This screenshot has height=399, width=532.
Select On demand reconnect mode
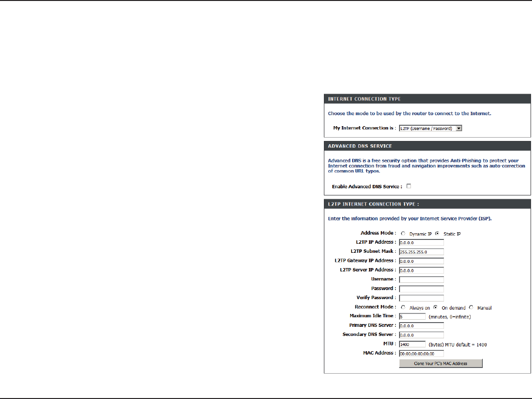[435, 307]
